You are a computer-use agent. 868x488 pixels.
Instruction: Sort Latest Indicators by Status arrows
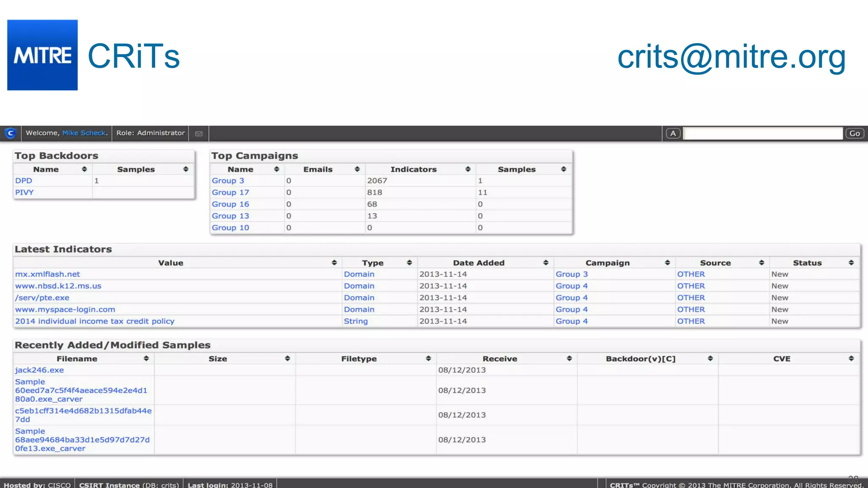pos(851,263)
